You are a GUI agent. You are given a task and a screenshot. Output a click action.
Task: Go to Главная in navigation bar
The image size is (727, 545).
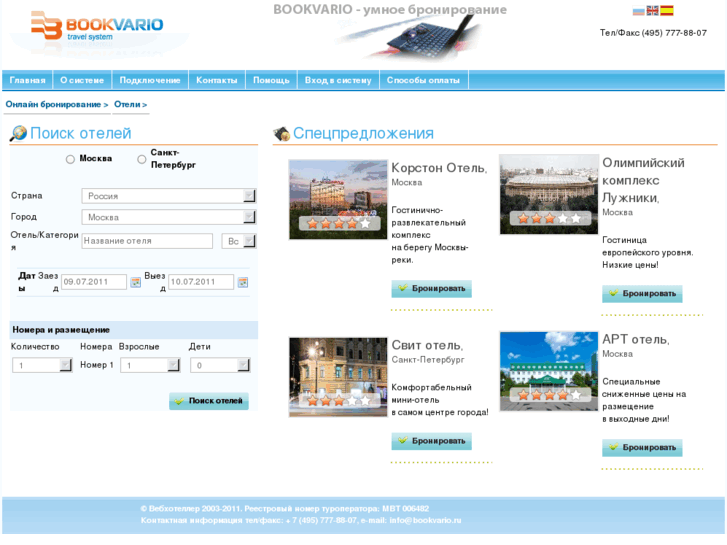click(27, 80)
